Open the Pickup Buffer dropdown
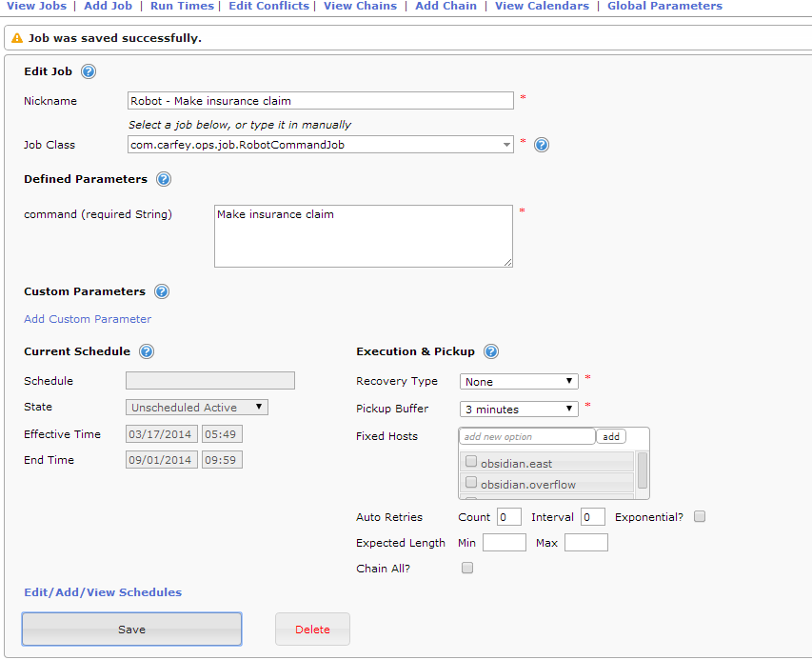The width and height of the screenshot is (812, 660). (x=519, y=409)
